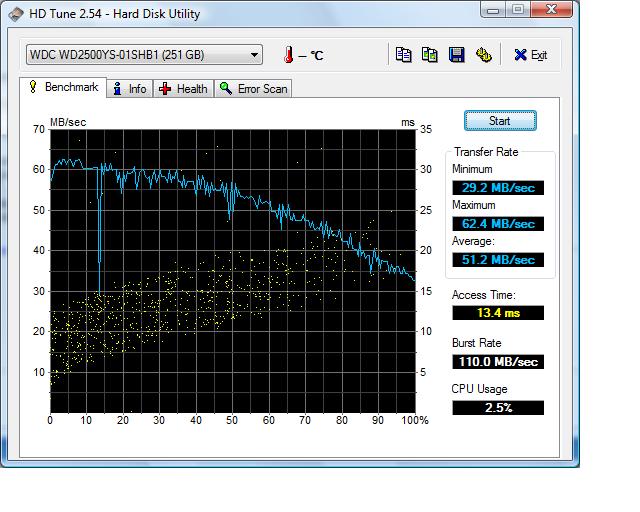Image resolution: width=640 pixels, height=512 pixels.
Task: Click the Access Time 13.4 ms field
Action: coord(497,313)
